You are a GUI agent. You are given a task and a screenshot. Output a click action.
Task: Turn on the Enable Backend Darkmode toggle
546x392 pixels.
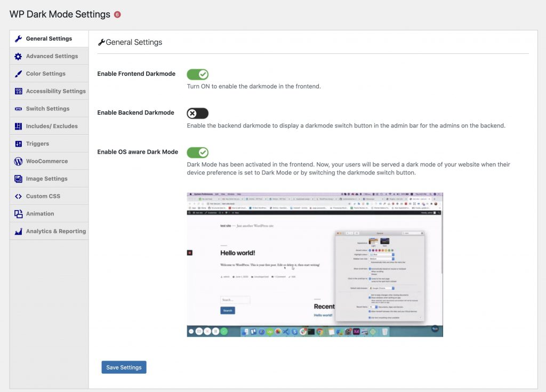click(197, 113)
